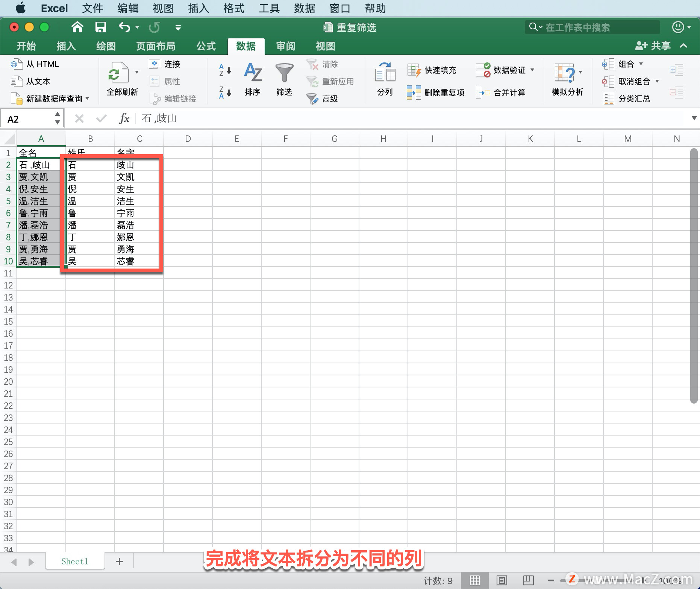The height and width of the screenshot is (589, 700).
Task: Click the 合并计算 consolidate button
Action: [501, 93]
